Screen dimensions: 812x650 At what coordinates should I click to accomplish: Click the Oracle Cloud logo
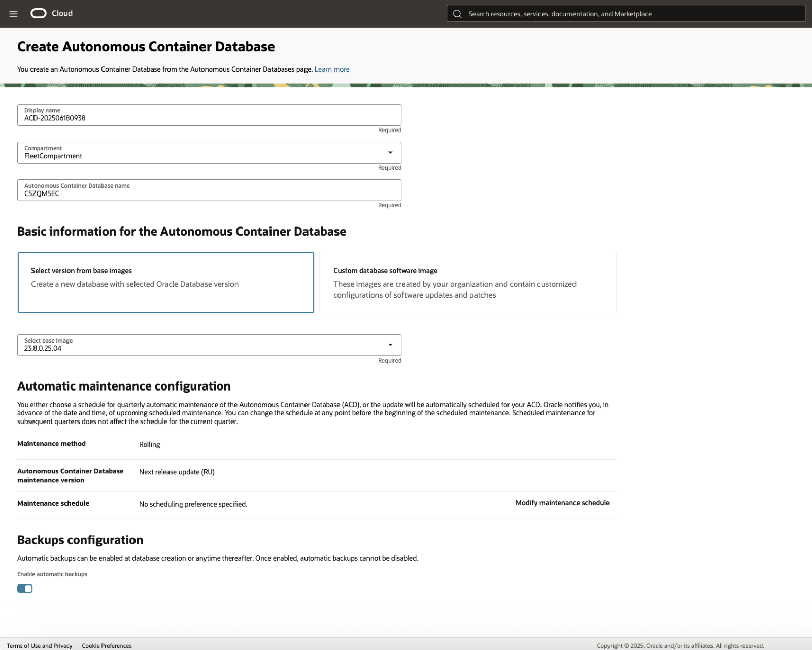[x=39, y=13]
